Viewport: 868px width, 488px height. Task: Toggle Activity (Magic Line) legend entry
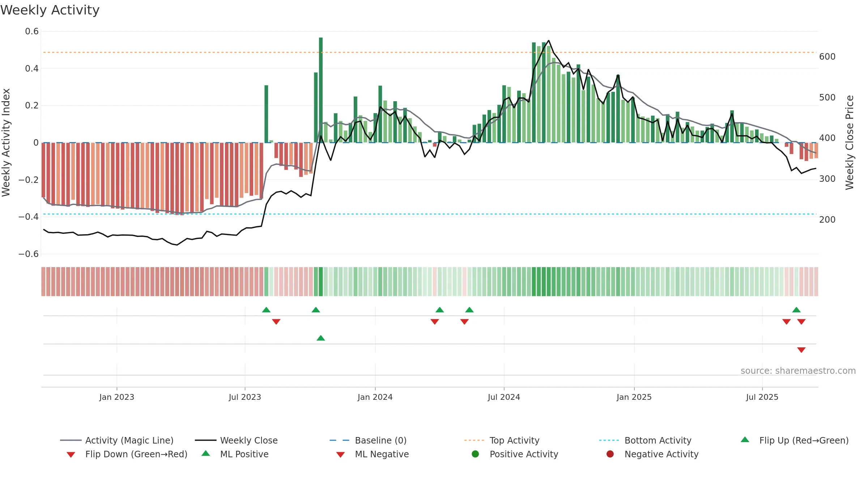(x=117, y=440)
